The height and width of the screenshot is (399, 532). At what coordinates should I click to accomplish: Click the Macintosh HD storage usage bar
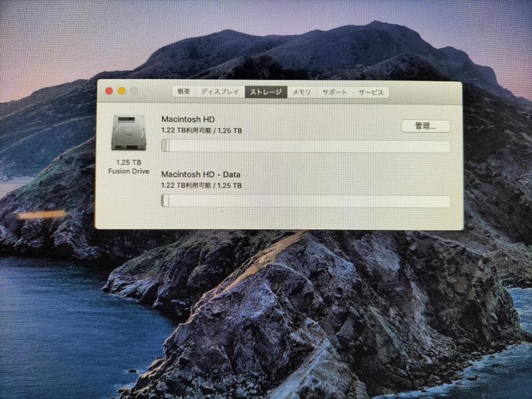coord(305,145)
